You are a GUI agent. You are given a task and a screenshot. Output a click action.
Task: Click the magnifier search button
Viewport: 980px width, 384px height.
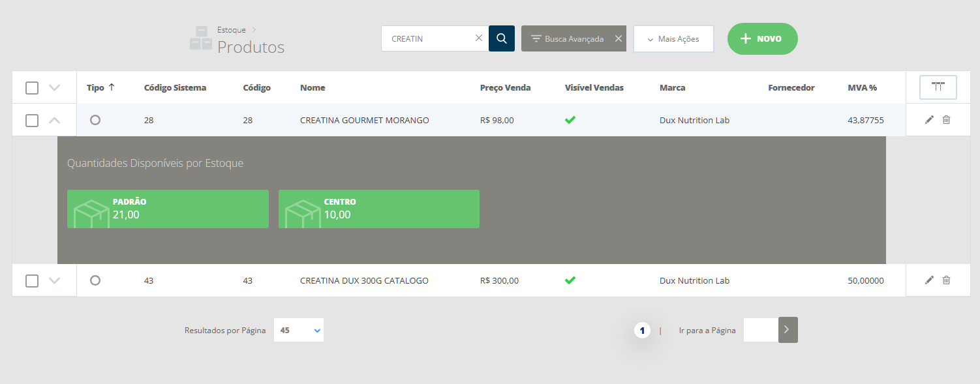(x=501, y=38)
